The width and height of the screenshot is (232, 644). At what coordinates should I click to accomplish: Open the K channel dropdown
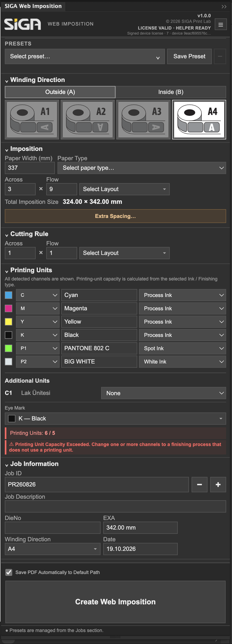(38, 335)
